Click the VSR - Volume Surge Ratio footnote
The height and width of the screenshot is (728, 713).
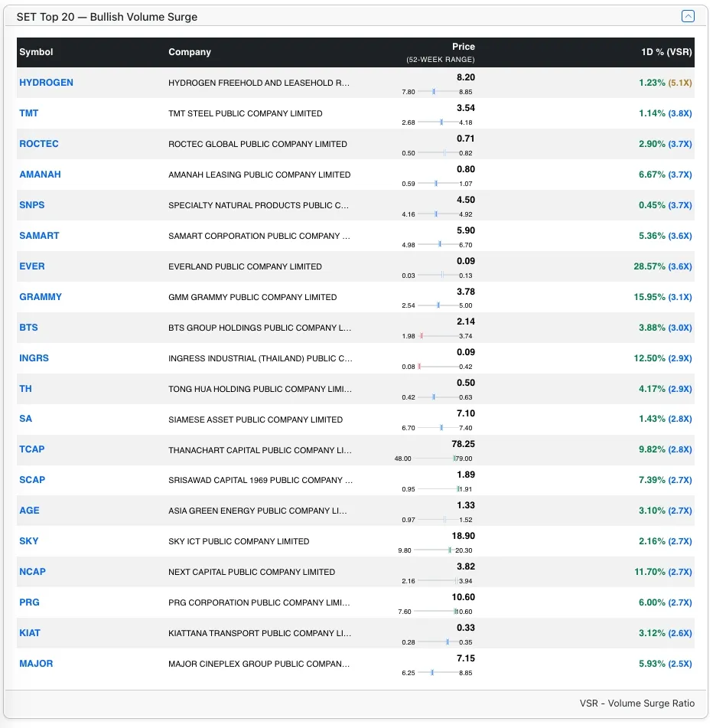click(636, 704)
